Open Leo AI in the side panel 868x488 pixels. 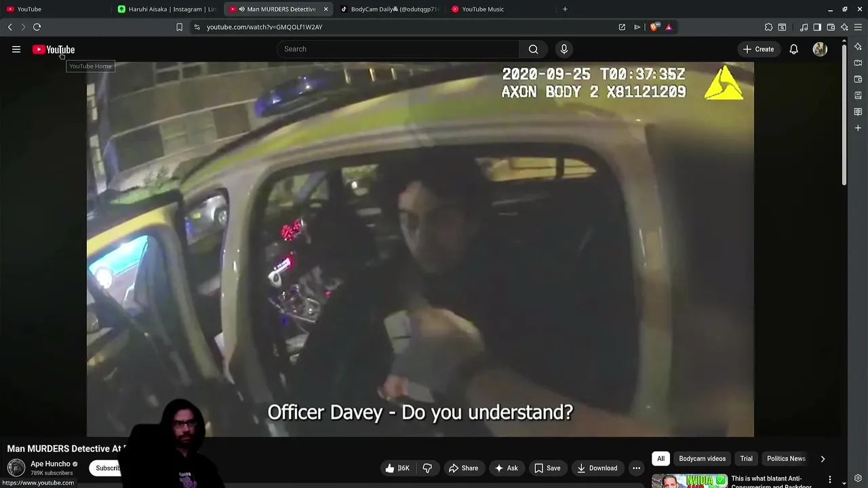pos(858,47)
